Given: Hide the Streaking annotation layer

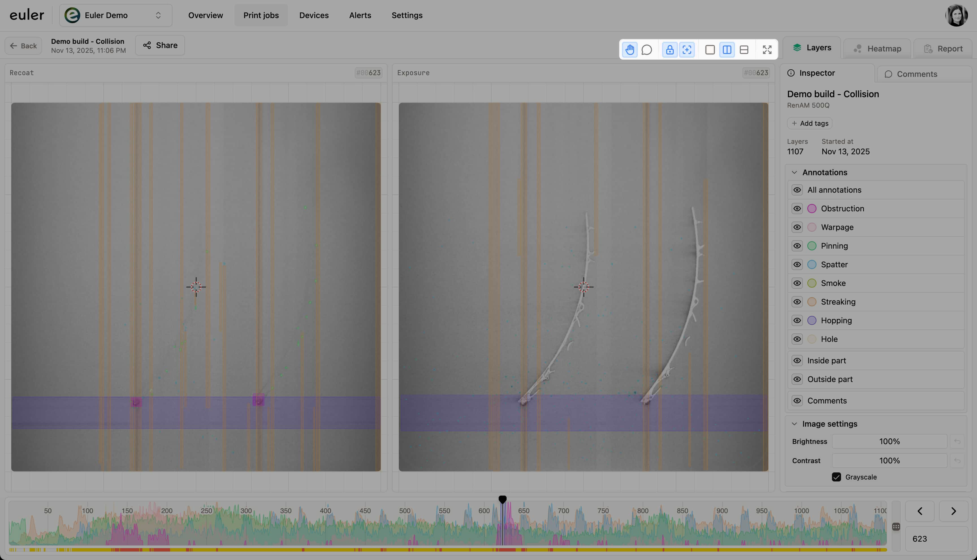Looking at the screenshot, I should click(797, 301).
